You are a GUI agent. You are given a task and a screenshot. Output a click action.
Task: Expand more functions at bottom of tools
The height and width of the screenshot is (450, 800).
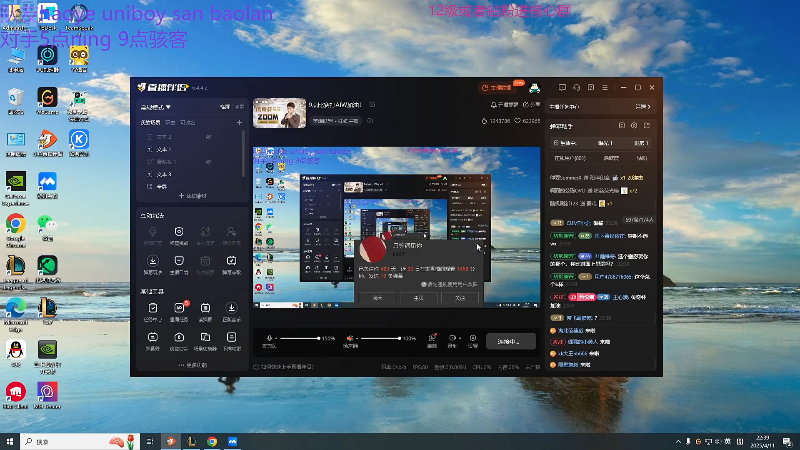pos(193,365)
